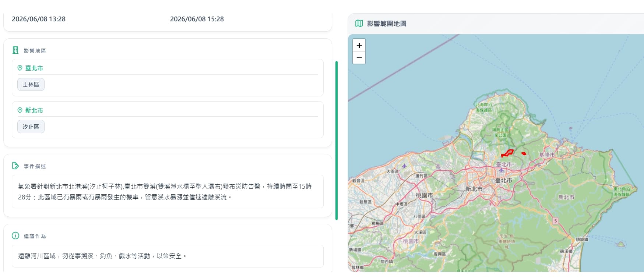Click the 建議作為 section heading
This screenshot has height=280, width=644.
[x=35, y=236]
